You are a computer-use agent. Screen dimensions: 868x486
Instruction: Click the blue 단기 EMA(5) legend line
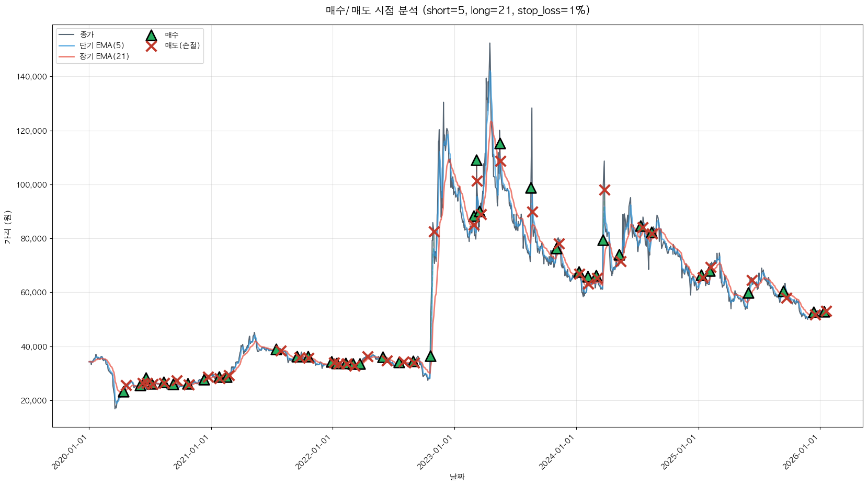click(66, 45)
